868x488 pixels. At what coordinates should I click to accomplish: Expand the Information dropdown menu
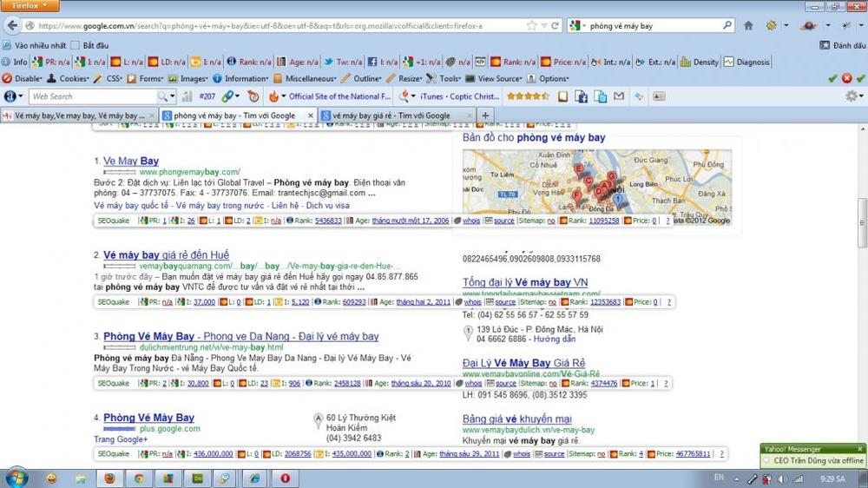coord(240,79)
